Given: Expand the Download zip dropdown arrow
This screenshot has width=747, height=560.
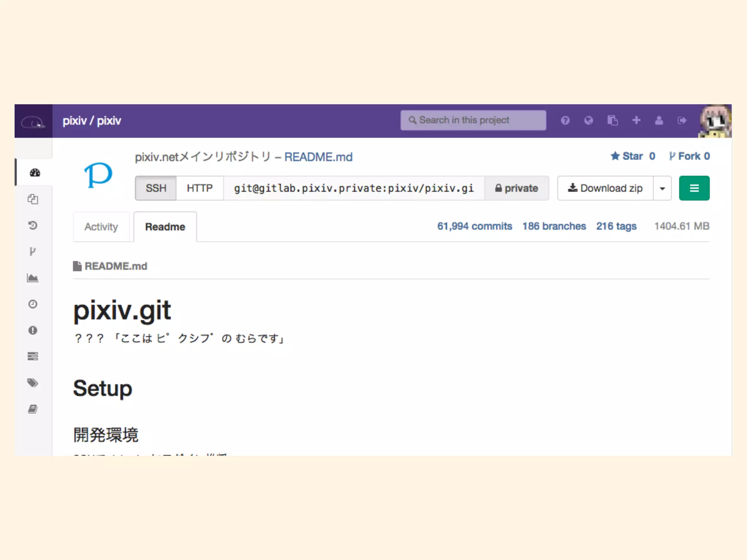Looking at the screenshot, I should point(662,188).
